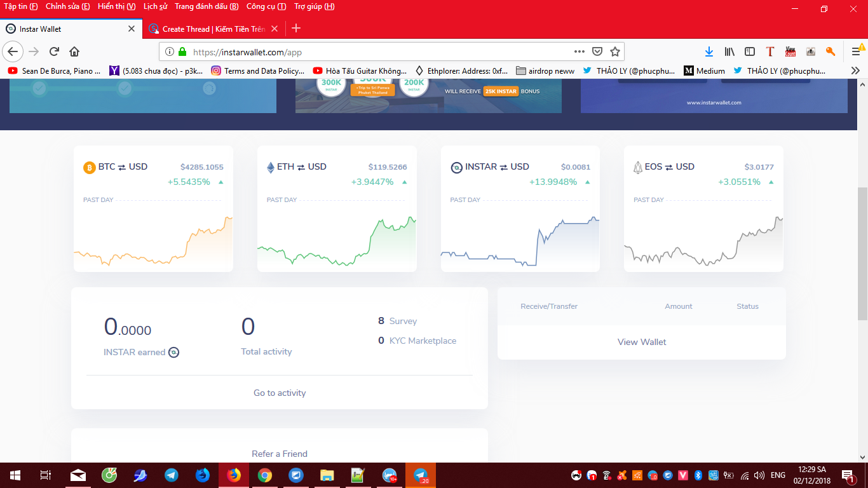Open the browser home page

(x=74, y=51)
